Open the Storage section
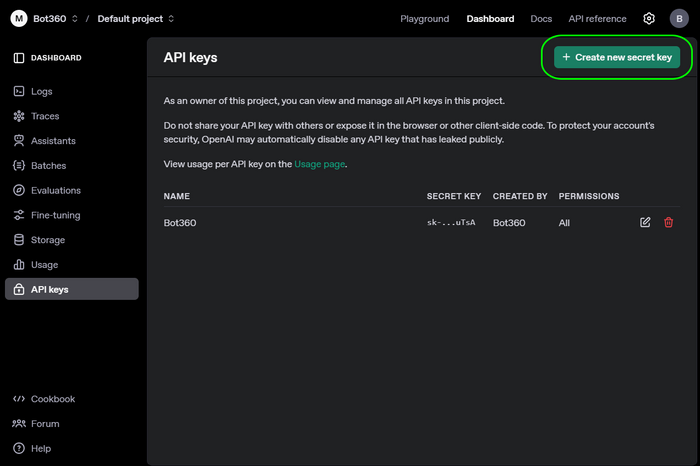The width and height of the screenshot is (700, 466). 47,240
